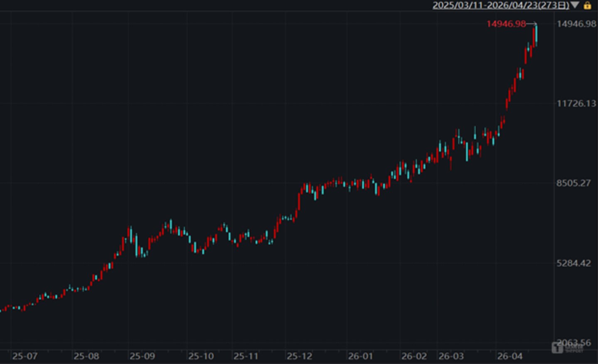Click the yellow lock icon
598x364 pixels.
587,5
